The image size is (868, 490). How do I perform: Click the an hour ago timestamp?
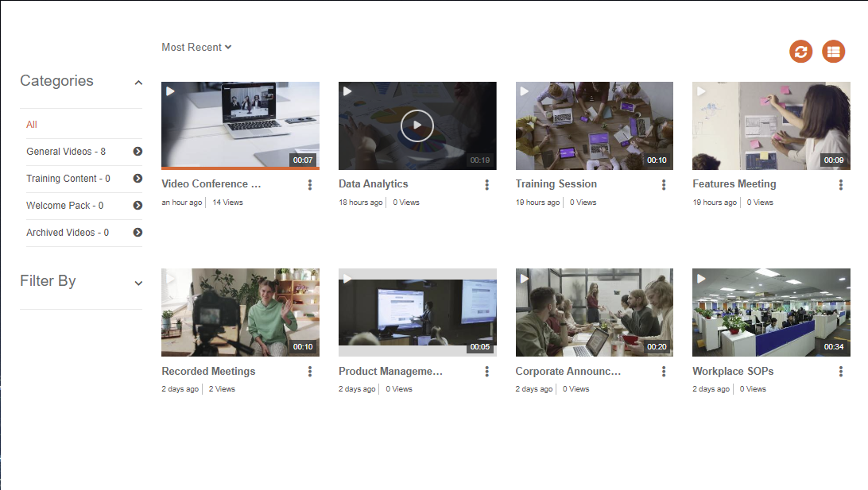181,203
